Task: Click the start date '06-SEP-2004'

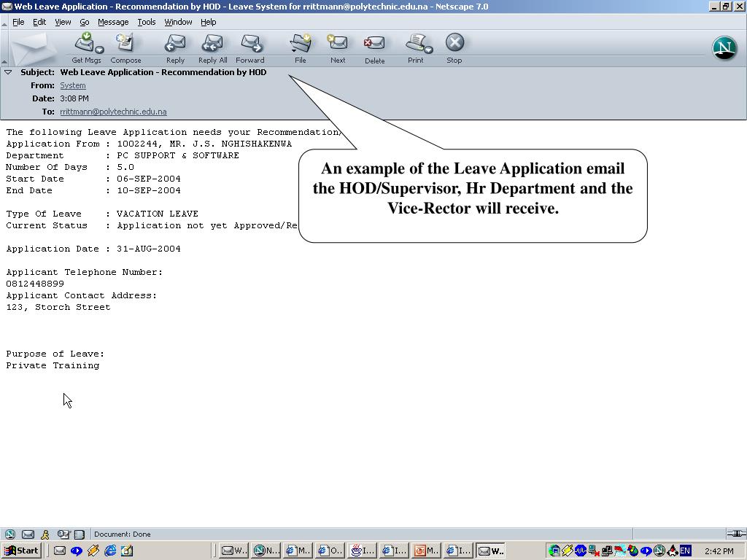Action: point(149,179)
